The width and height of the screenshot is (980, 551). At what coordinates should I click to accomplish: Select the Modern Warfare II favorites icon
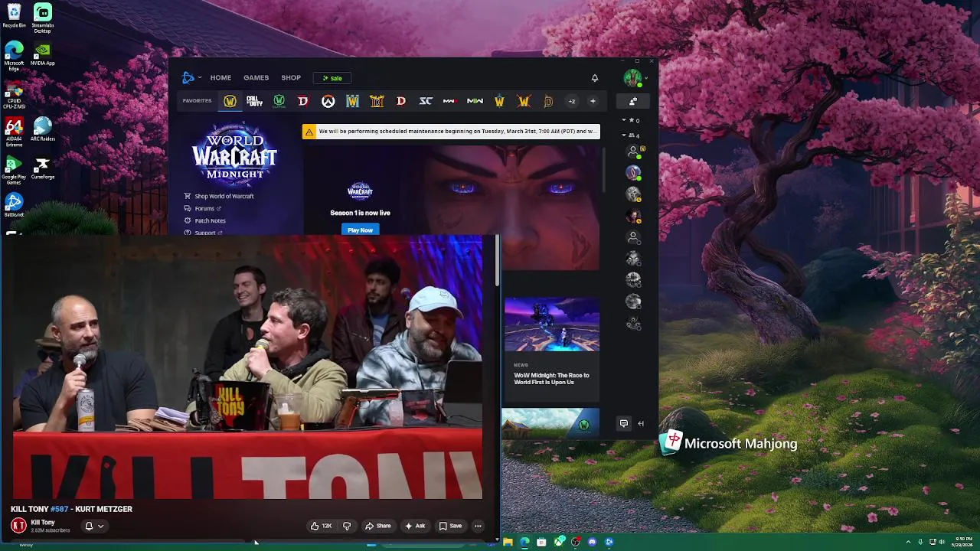475,101
